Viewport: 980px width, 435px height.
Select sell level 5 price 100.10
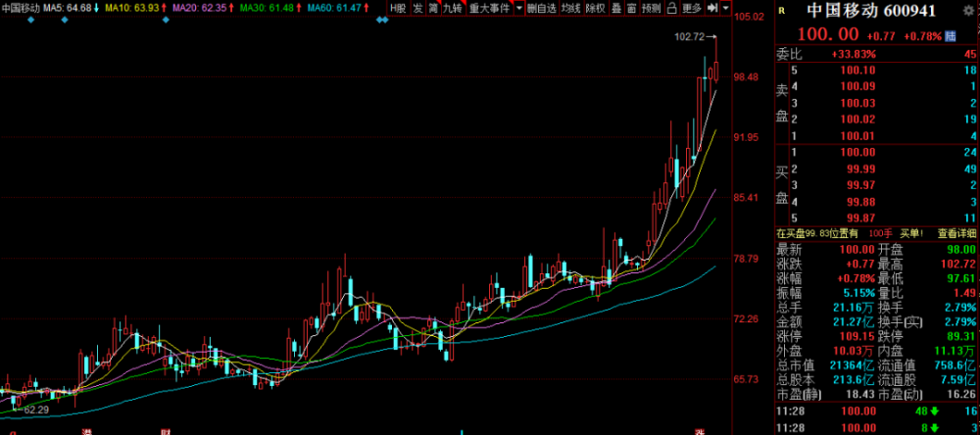click(857, 70)
